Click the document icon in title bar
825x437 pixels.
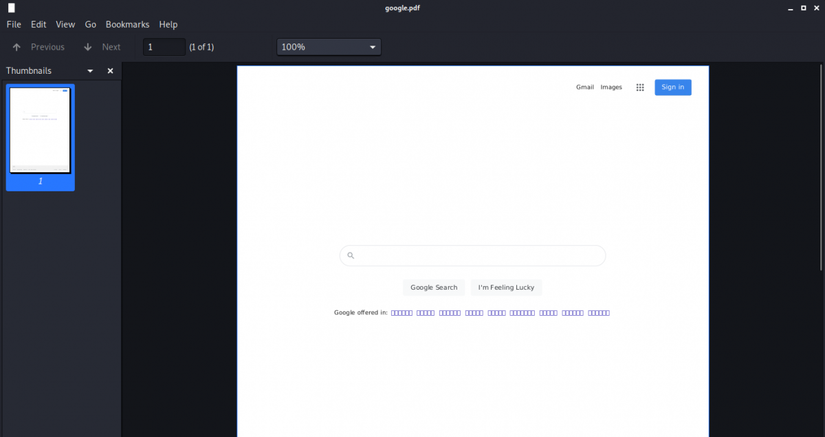(11, 8)
